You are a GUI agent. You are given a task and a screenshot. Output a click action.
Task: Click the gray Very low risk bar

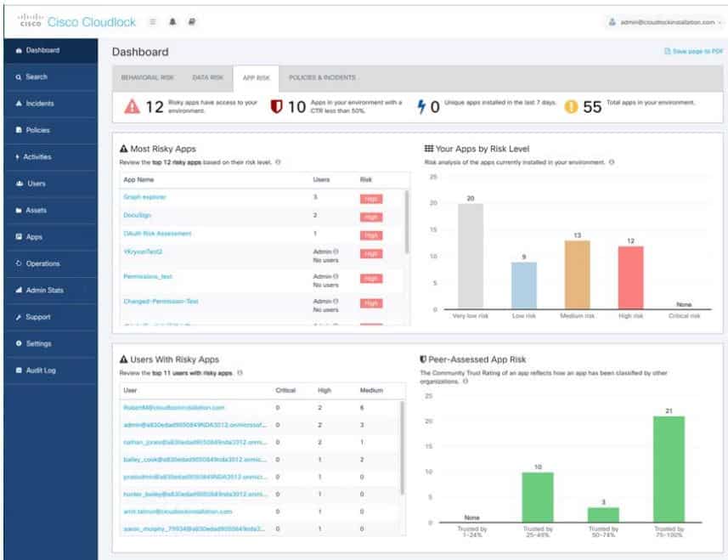[x=471, y=257]
